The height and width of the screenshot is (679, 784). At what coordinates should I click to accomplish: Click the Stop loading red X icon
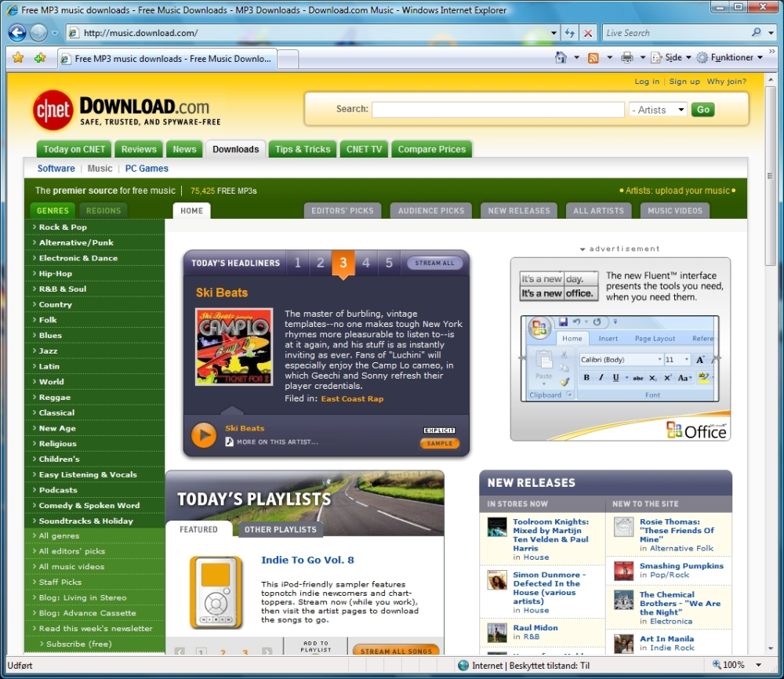[588, 33]
